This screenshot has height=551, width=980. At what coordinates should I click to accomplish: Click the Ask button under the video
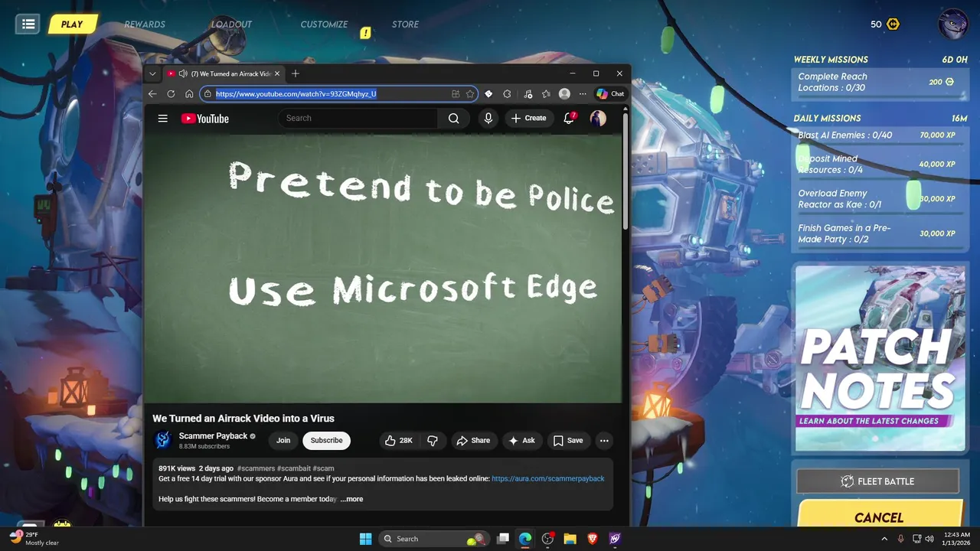tap(521, 440)
